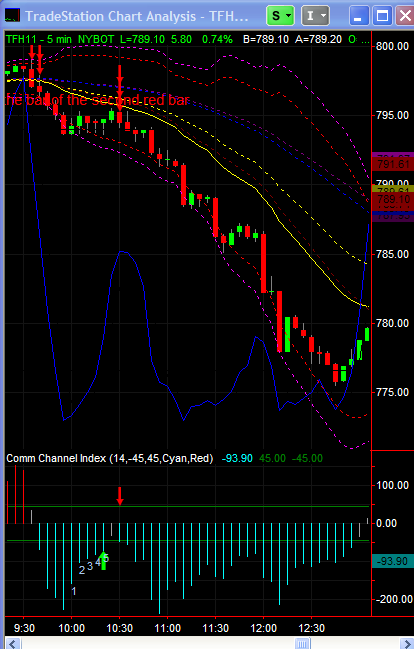Click the horizontal scrollbar thumb
The height and width of the screenshot is (649, 414).
[x=302, y=644]
